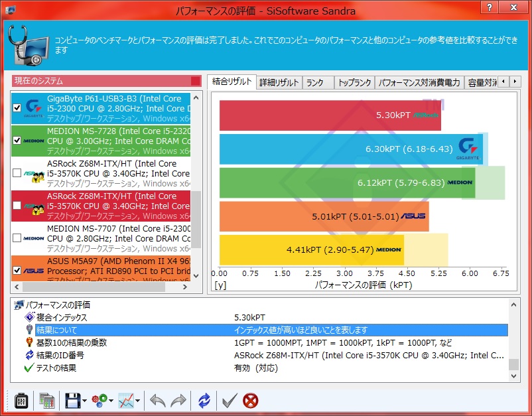Click the medal icon beside 基数10の結果の乗数

(29, 342)
